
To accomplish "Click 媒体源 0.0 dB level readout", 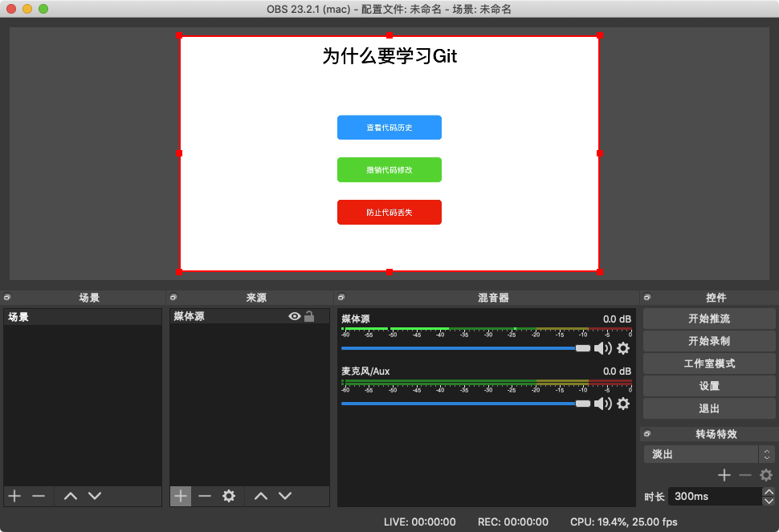I will [617, 319].
